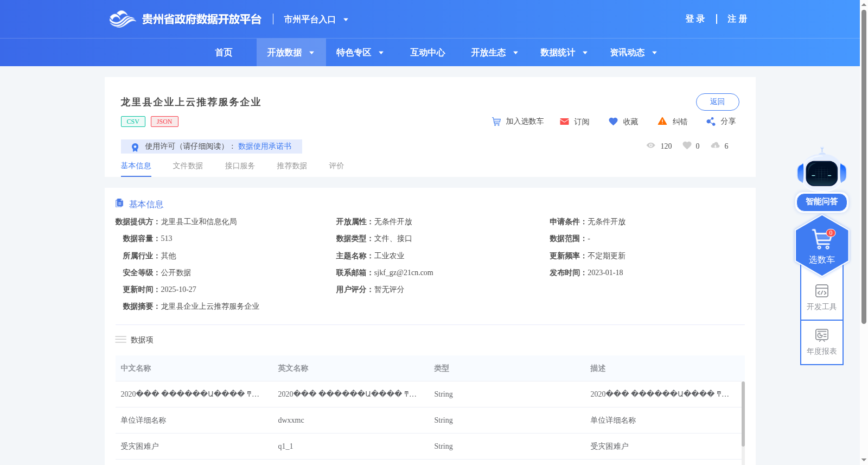Click 受灾困难户 in 中文名称 column

(139, 447)
